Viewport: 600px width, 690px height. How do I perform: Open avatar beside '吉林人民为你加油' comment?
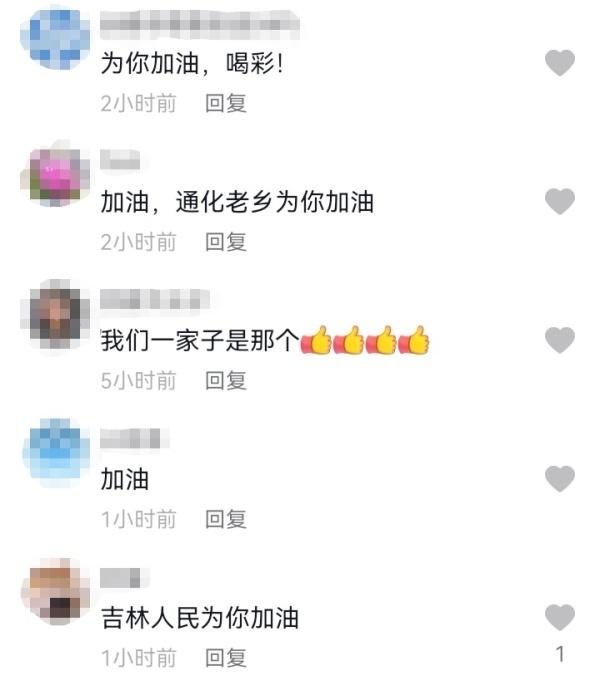pos(55,591)
